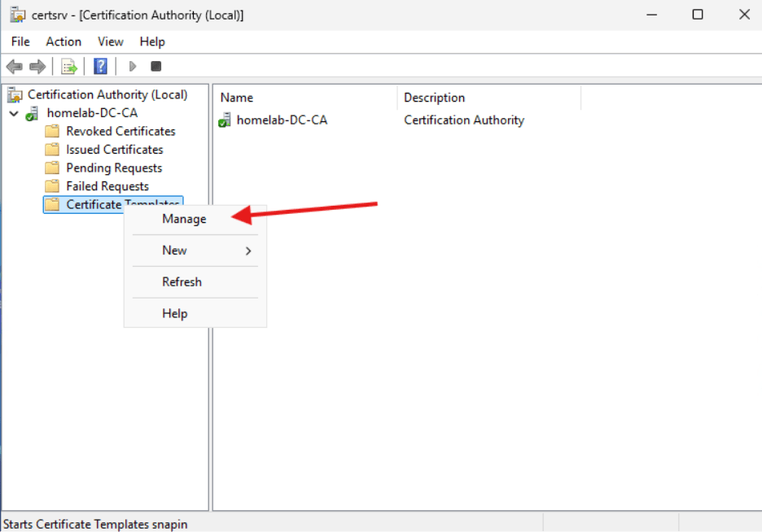
Task: Select the Failed Requests tree item
Action: click(107, 185)
